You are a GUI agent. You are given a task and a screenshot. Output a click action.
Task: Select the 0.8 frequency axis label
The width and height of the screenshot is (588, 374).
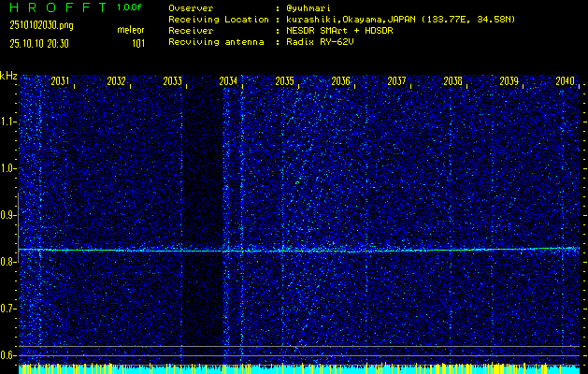click(8, 262)
